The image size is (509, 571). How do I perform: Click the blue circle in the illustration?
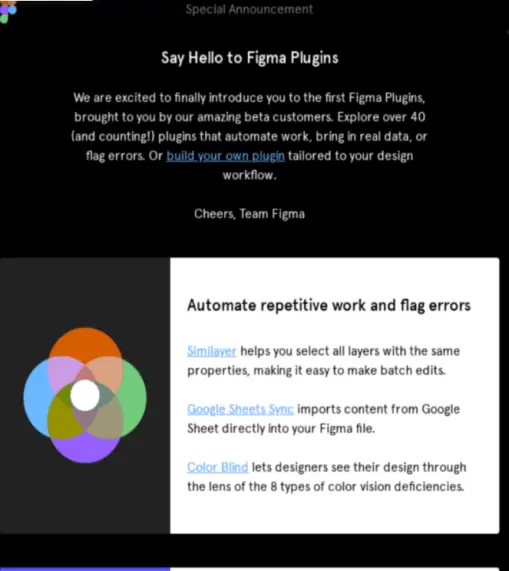click(35, 397)
